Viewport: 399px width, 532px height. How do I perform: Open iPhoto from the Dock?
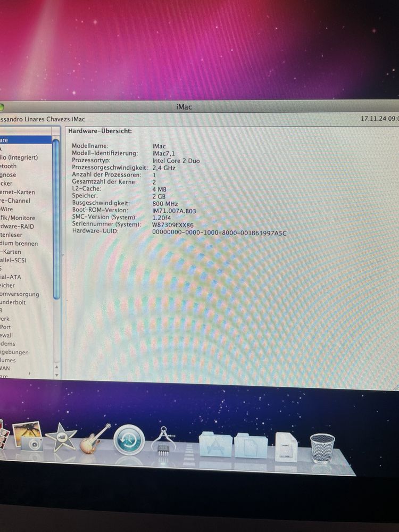coord(28,436)
